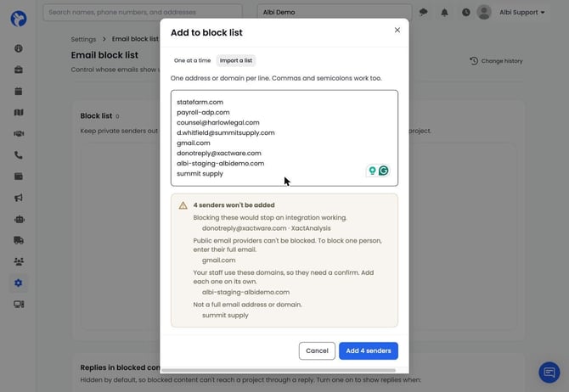Click the Grammarly G icon in textarea
This screenshot has height=392, width=569.
click(x=384, y=171)
